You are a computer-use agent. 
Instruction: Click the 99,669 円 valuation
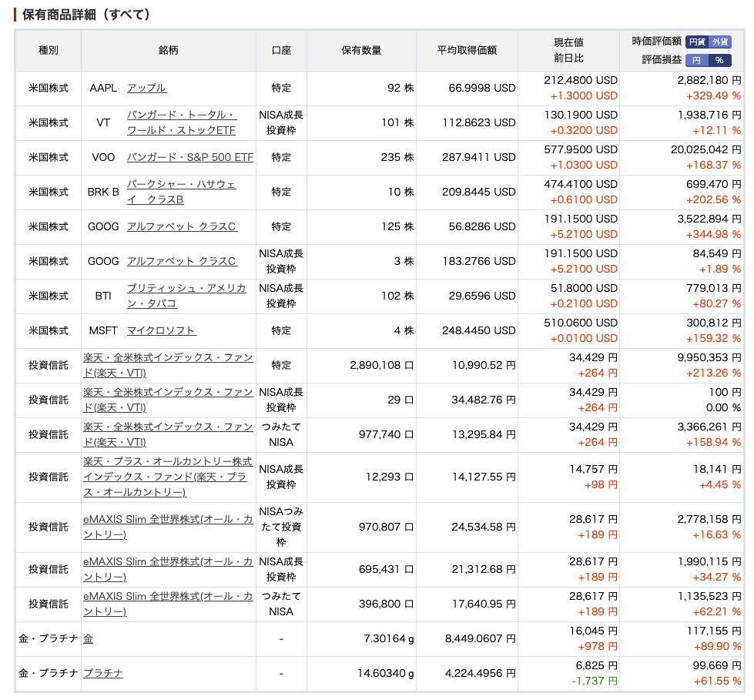point(718,665)
